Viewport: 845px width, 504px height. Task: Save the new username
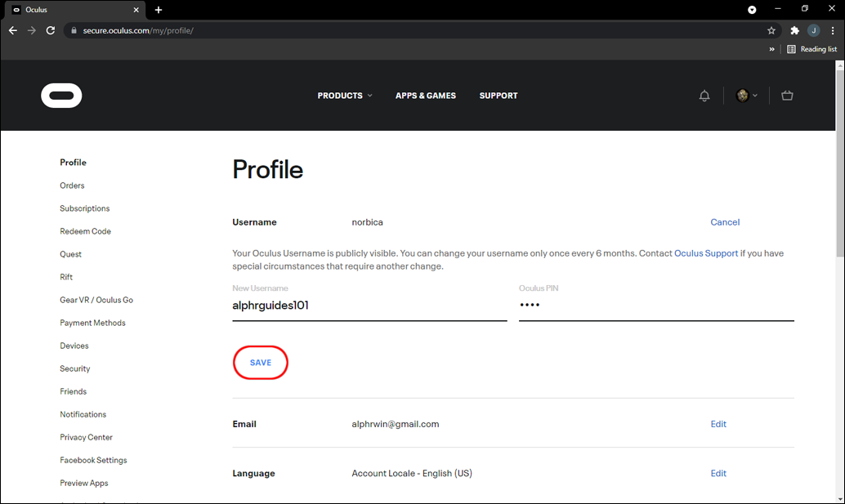click(x=261, y=363)
